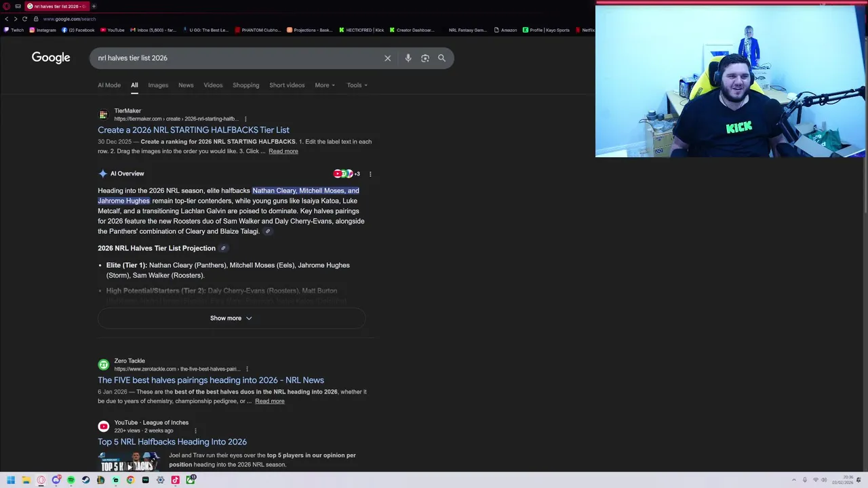The height and width of the screenshot is (488, 868).
Task: Play the Top 5 Halfbacks video thumbnail
Action: tap(129, 462)
